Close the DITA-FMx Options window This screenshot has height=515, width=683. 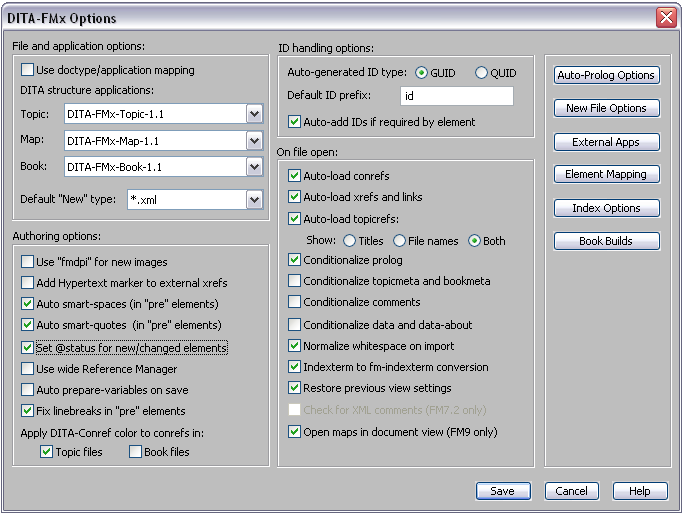tap(666, 18)
